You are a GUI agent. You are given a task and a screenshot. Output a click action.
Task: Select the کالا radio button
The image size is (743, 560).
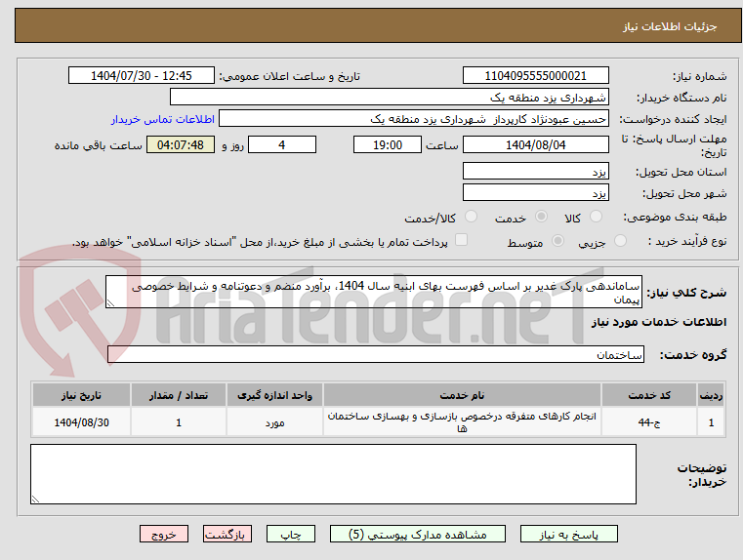[596, 217]
